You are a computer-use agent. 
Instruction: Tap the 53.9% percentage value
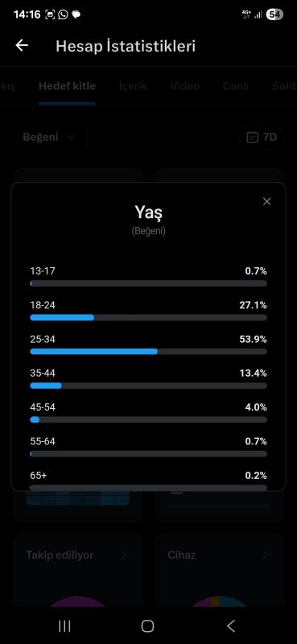tap(253, 339)
